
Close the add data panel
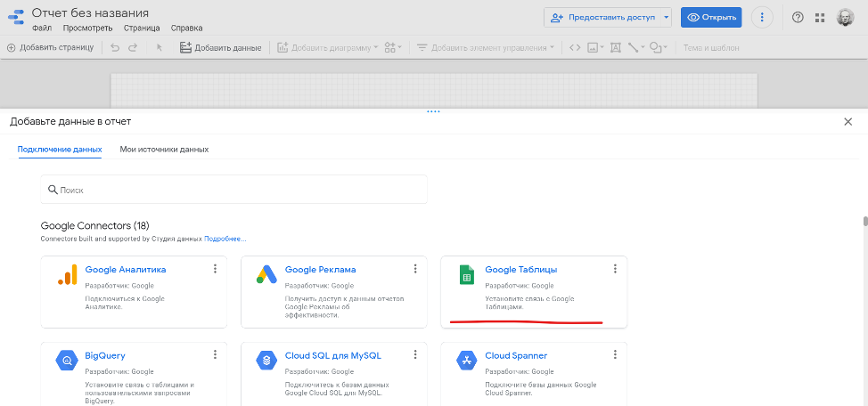click(848, 122)
